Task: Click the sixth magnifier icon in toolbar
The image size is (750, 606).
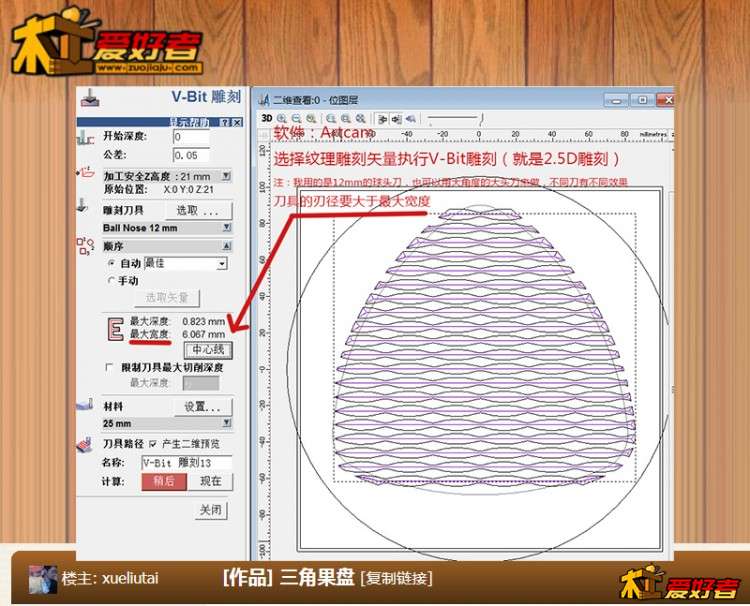Action: point(361,118)
